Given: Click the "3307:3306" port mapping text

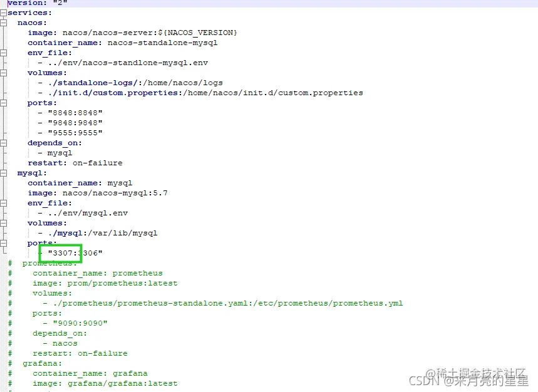Looking at the screenshot, I should pyautogui.click(x=75, y=253).
